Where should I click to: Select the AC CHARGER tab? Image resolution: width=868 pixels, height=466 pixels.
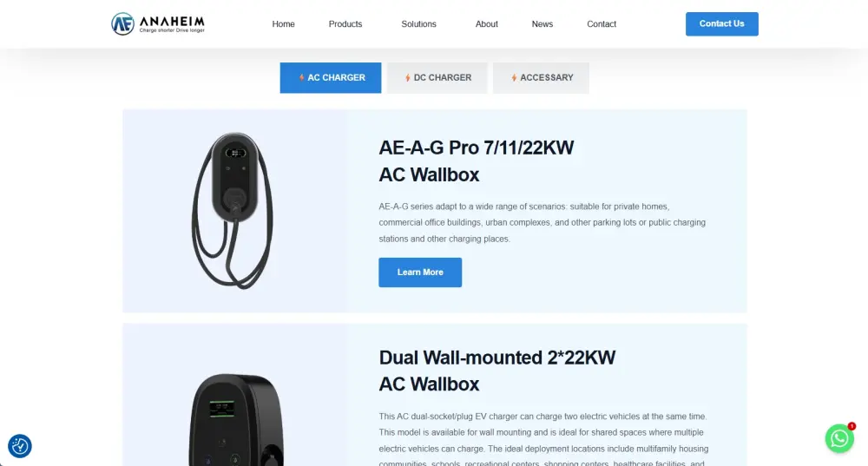pyautogui.click(x=331, y=77)
